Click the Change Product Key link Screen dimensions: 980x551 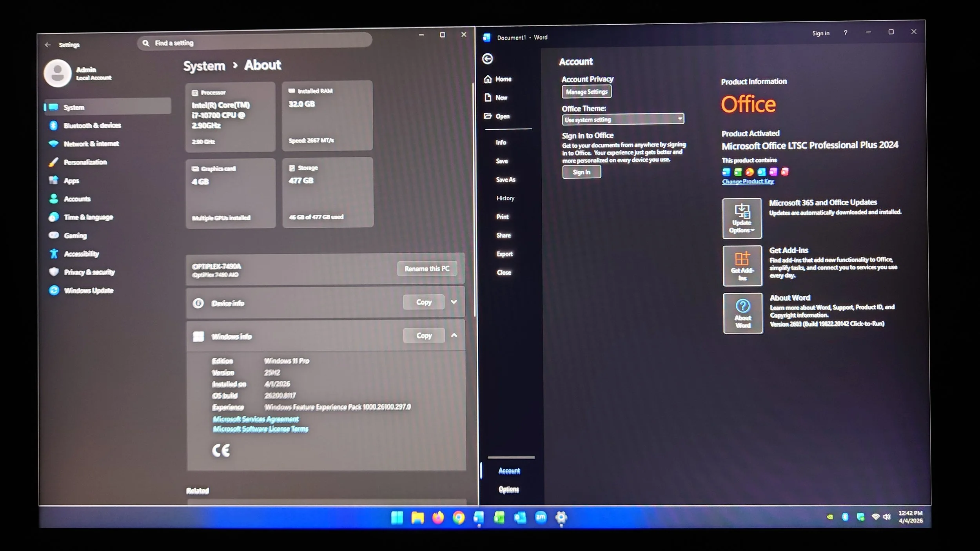point(748,181)
